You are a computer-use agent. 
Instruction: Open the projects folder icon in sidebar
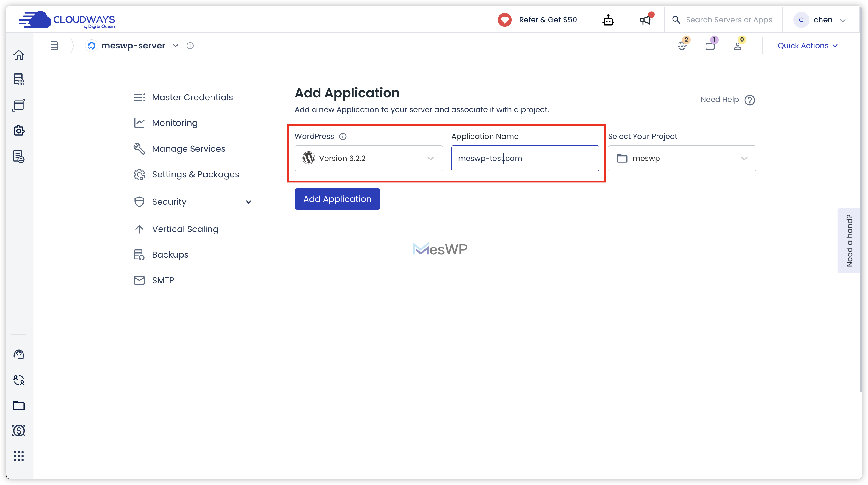click(19, 406)
